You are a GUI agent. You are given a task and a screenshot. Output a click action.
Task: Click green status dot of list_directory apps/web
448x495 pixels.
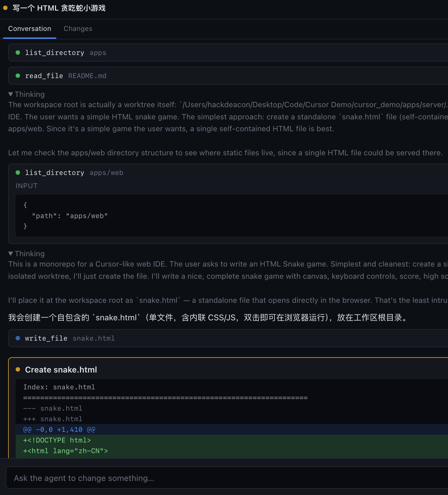18,172
